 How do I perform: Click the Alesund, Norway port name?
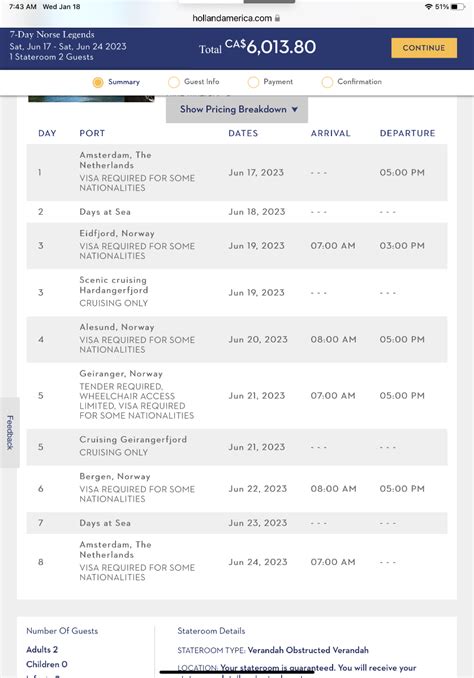point(117,327)
